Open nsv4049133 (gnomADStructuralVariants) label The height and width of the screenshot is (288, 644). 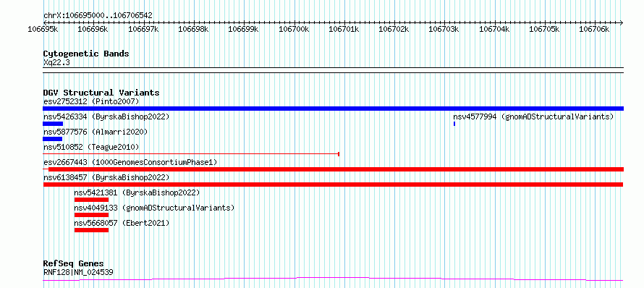click(154, 208)
